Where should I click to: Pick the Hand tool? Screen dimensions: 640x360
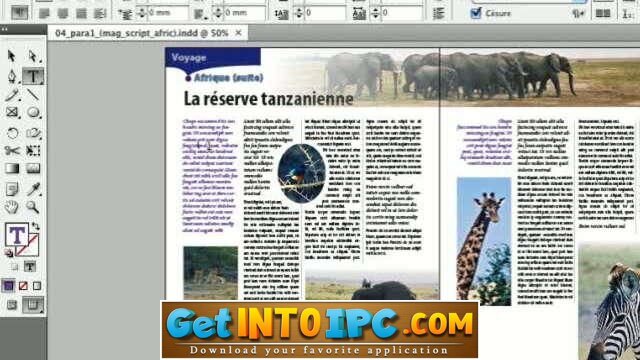click(11, 207)
